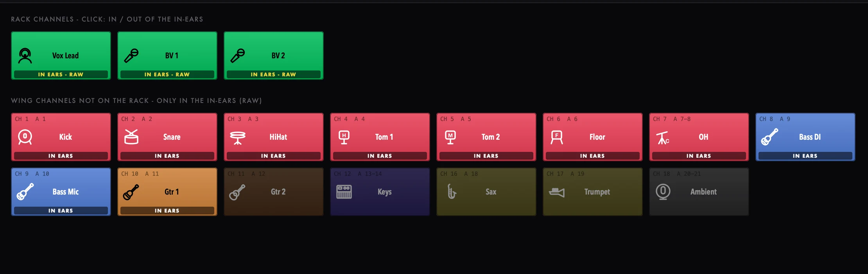Click the Gtr 2 guitar icon
This screenshot has height=274, width=868.
[237, 192]
